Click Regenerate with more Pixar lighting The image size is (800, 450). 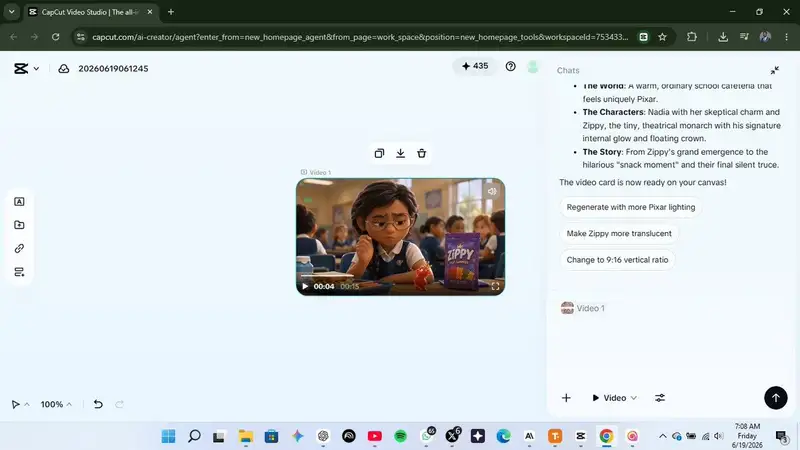pos(631,207)
